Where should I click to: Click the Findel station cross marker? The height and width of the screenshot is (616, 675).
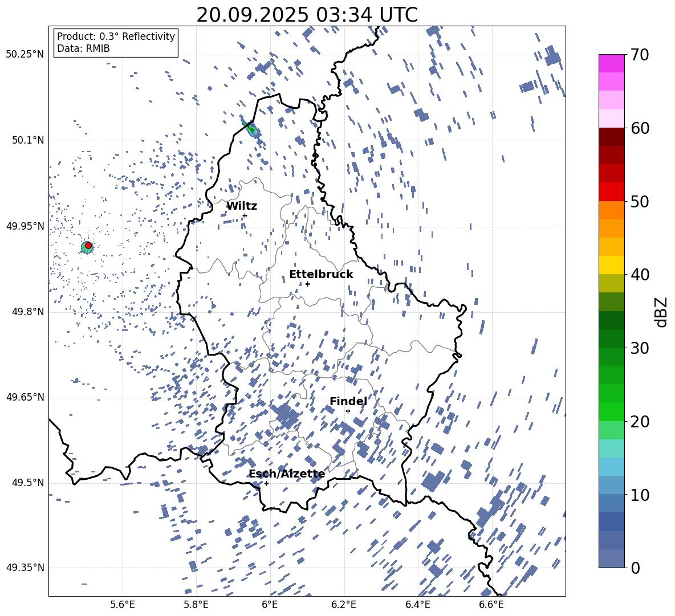tap(348, 411)
